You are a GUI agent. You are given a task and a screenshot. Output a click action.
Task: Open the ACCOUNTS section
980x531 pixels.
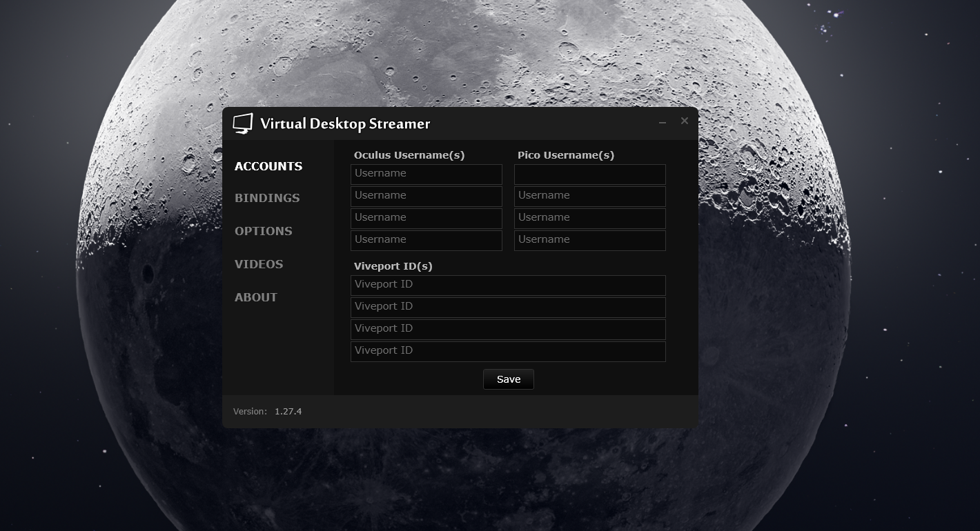tap(268, 166)
